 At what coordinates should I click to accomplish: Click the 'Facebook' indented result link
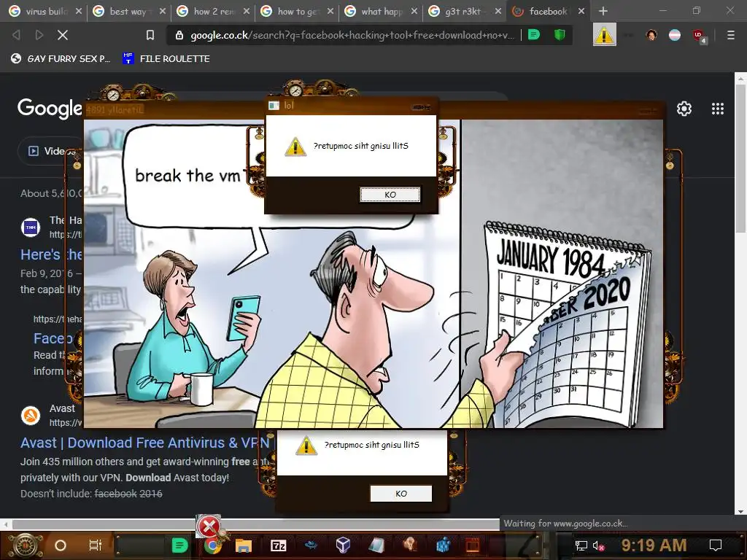[53, 338]
